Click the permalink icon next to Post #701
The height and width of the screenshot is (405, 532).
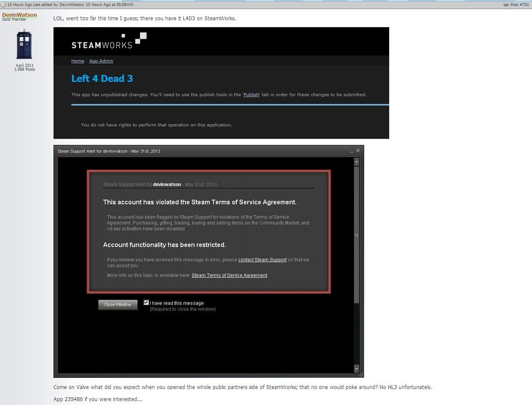point(506,5)
